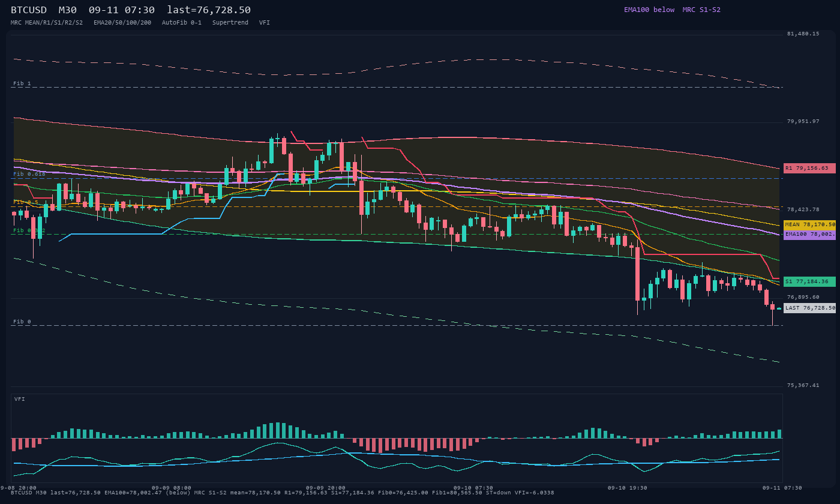Click the Supertrend legend entry
This screenshot has height=504, width=840.
click(230, 23)
